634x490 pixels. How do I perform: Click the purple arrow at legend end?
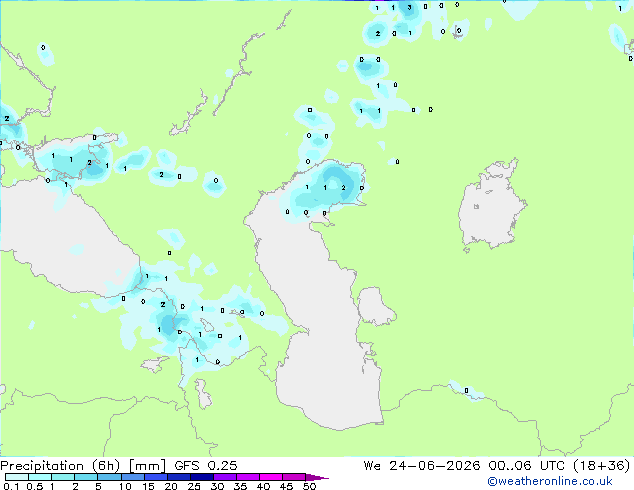[317, 477]
